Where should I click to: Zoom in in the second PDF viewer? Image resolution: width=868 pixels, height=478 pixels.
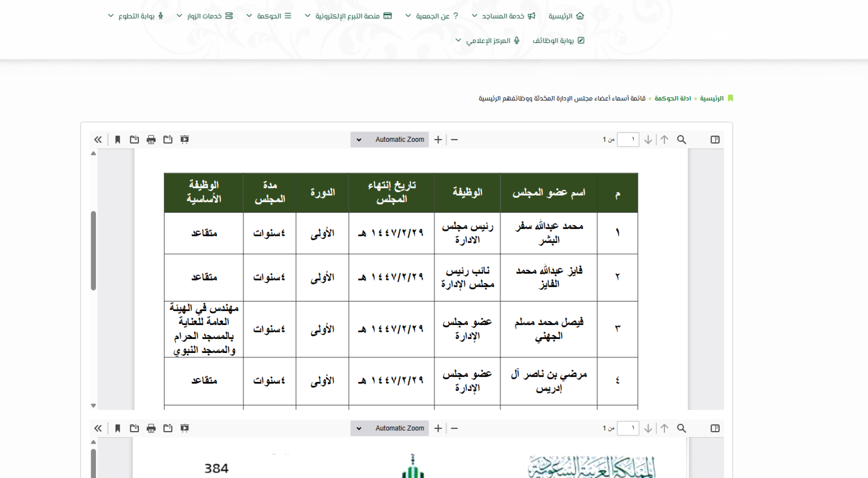point(438,428)
